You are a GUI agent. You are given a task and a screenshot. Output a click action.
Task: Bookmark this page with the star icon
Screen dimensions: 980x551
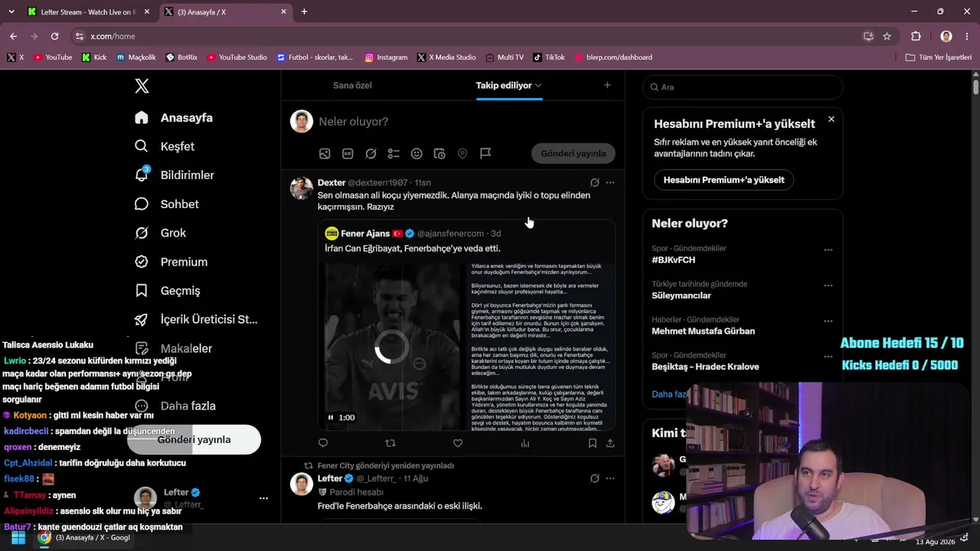pos(887,36)
